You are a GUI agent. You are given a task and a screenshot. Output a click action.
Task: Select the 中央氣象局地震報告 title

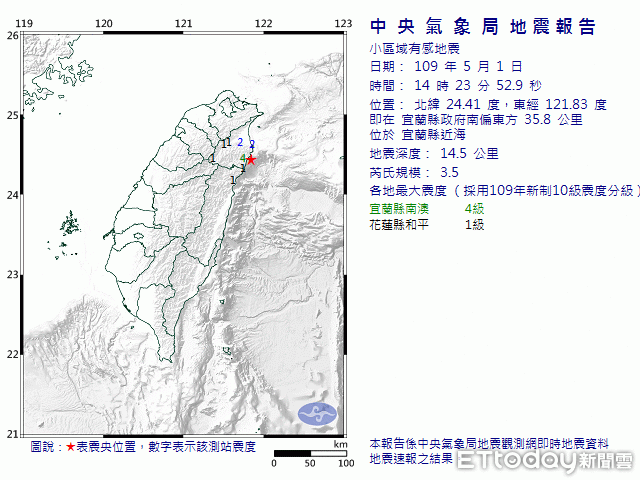483,27
